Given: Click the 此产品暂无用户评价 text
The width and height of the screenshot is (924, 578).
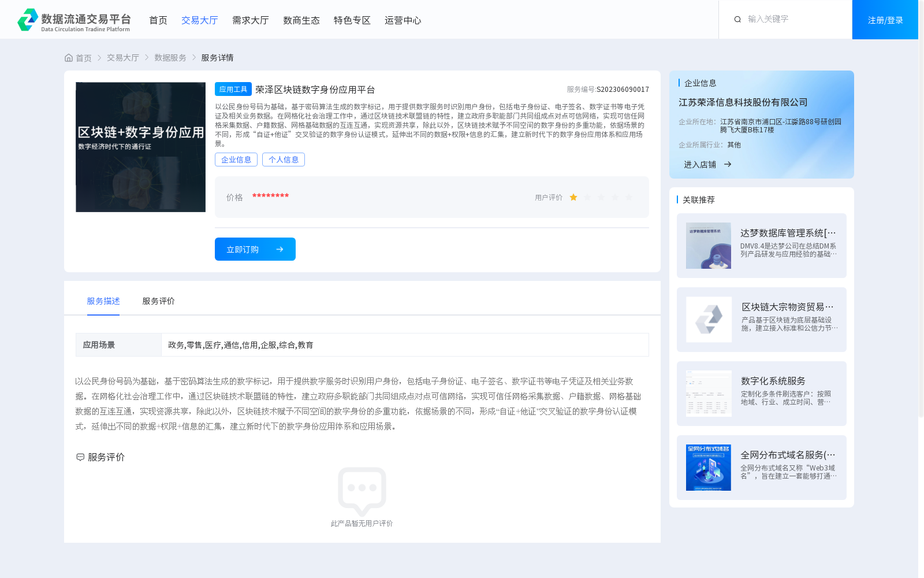Looking at the screenshot, I should point(362,524).
